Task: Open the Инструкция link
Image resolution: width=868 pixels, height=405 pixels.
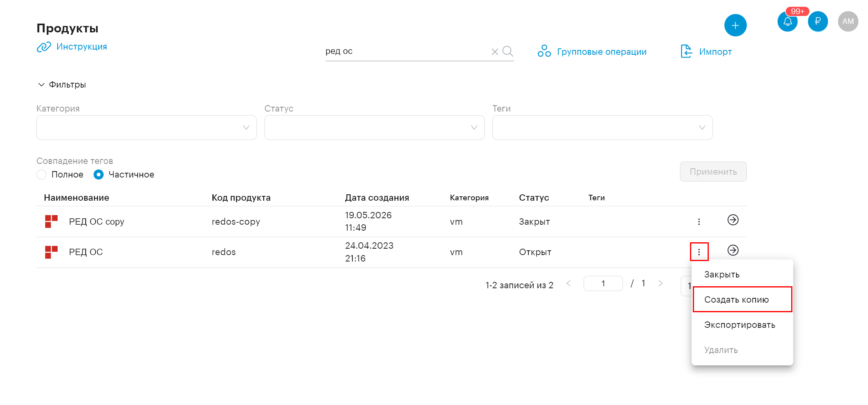Action: click(82, 47)
